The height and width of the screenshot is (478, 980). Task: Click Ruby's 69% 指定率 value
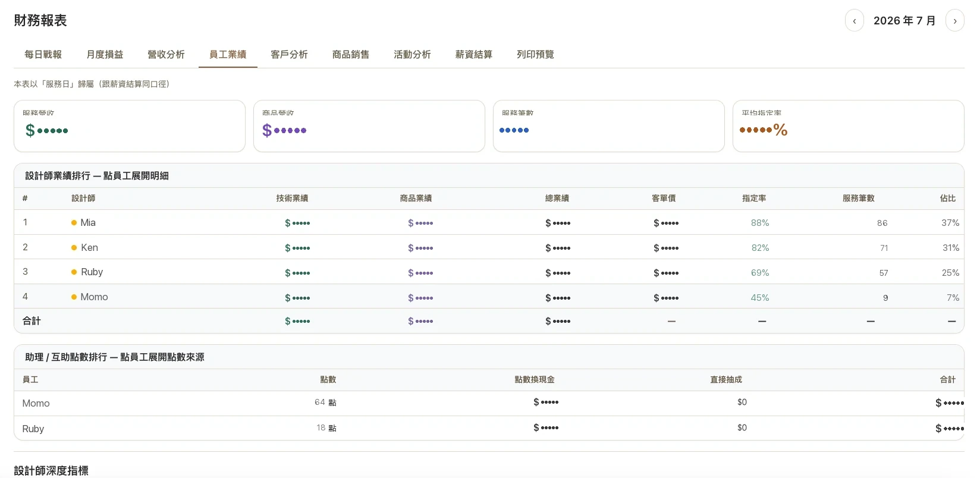tap(760, 273)
